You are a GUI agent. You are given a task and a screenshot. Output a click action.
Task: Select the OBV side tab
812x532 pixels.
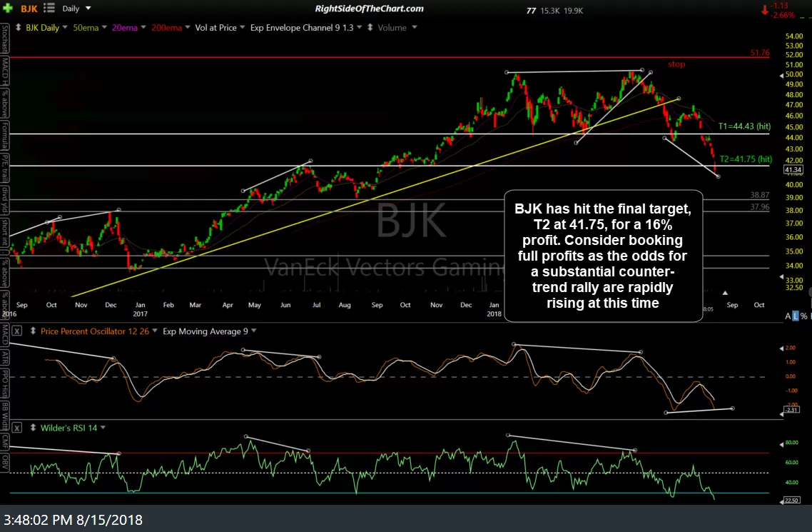tap(5, 461)
